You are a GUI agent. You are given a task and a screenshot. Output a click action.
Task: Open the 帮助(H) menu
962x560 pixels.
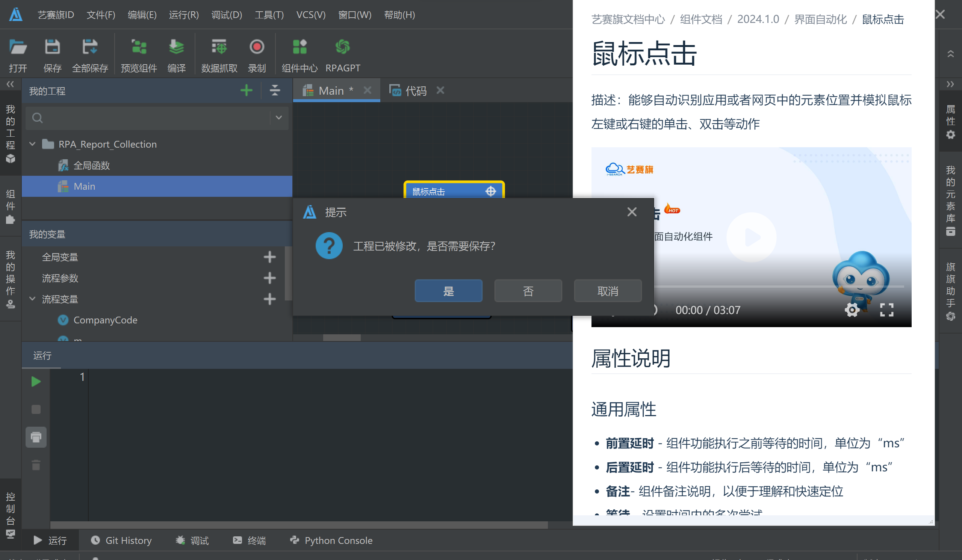point(399,15)
